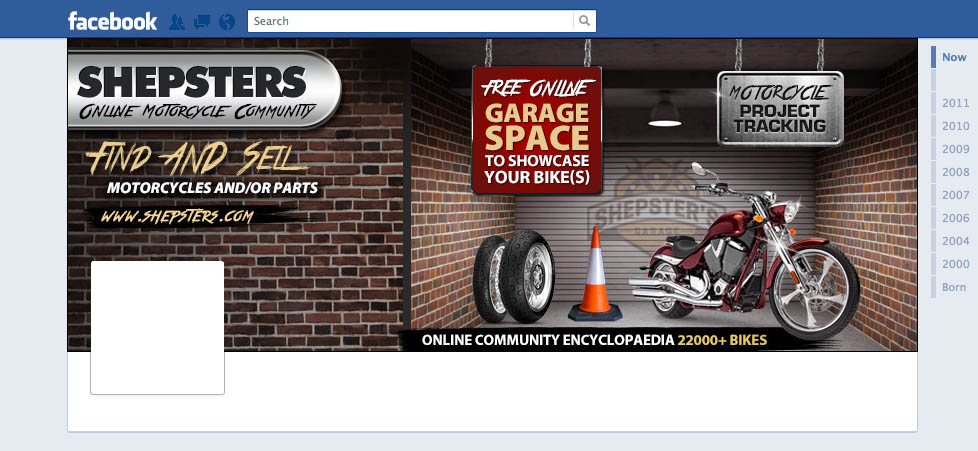
Task: Click the Shepsters cover photo motorcycle
Action: (745, 250)
